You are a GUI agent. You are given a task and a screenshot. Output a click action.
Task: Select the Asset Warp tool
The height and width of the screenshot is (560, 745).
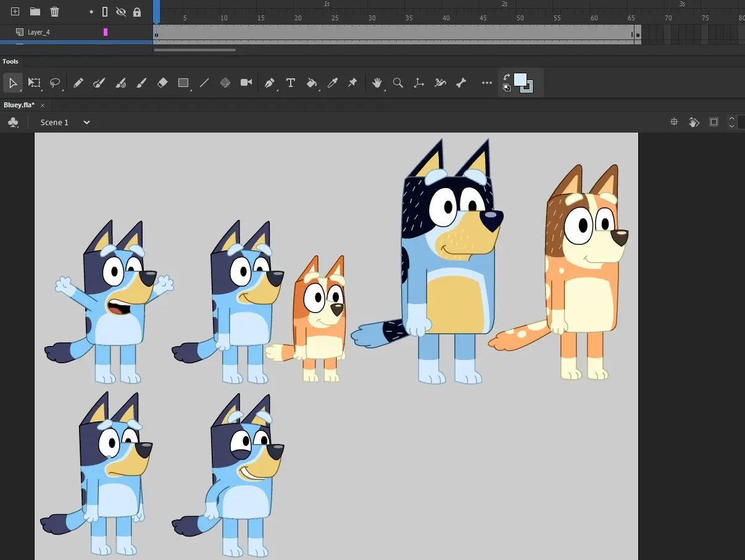(225, 83)
